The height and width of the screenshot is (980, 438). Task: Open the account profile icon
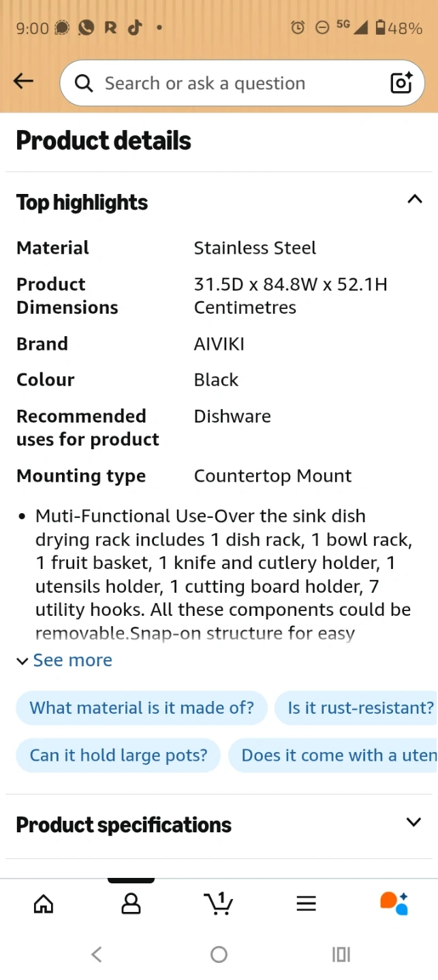pyautogui.click(x=131, y=903)
